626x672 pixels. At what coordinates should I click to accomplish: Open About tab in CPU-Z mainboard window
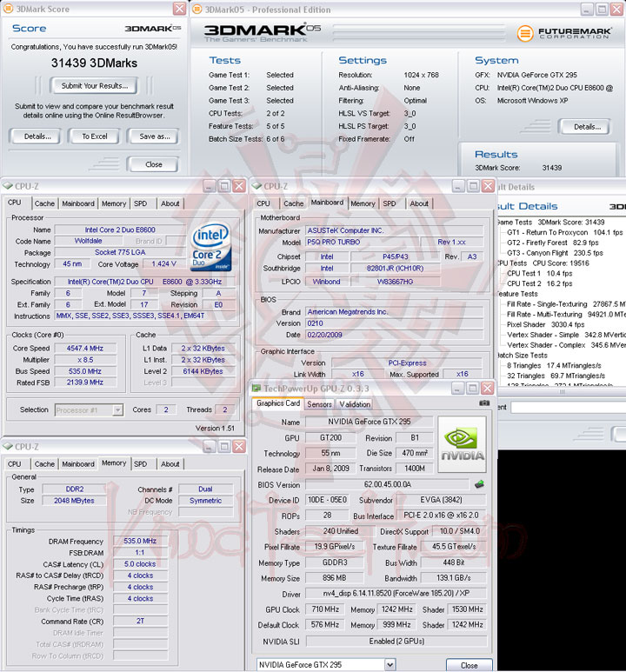(419, 203)
